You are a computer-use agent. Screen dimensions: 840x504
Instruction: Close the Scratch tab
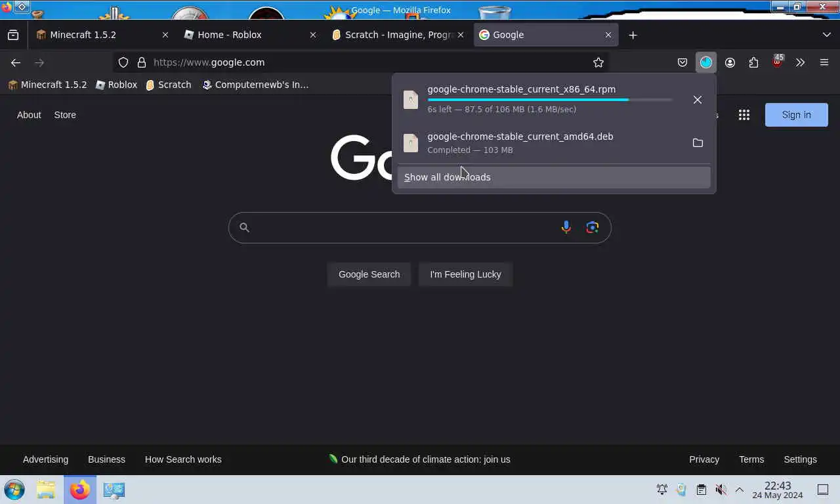click(x=460, y=35)
